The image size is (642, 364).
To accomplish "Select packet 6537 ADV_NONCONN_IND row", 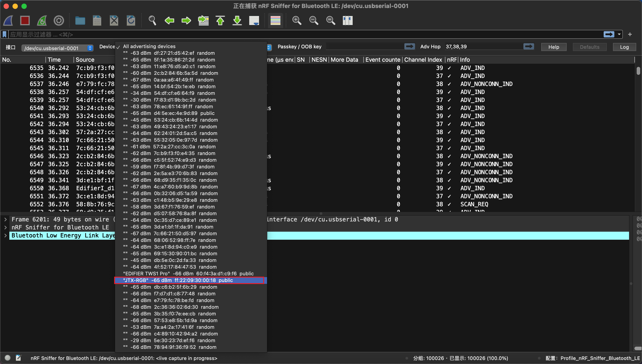I will click(x=317, y=84).
